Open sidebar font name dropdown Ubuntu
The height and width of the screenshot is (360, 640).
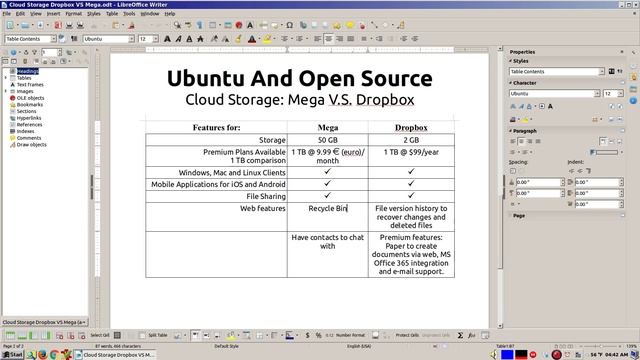point(597,93)
